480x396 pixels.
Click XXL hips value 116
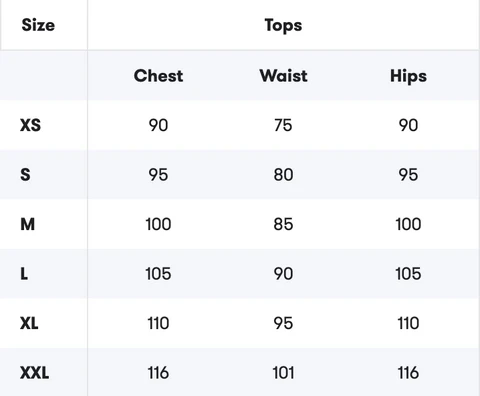[408, 373]
